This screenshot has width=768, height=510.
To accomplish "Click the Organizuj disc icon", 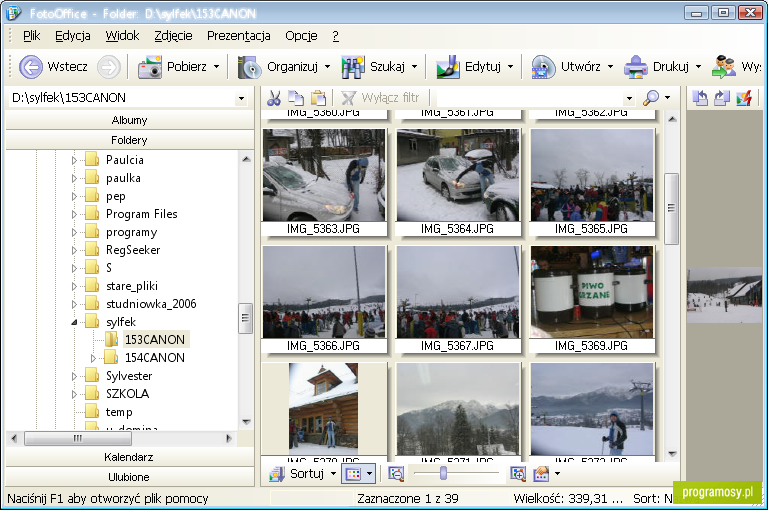I will [250, 67].
